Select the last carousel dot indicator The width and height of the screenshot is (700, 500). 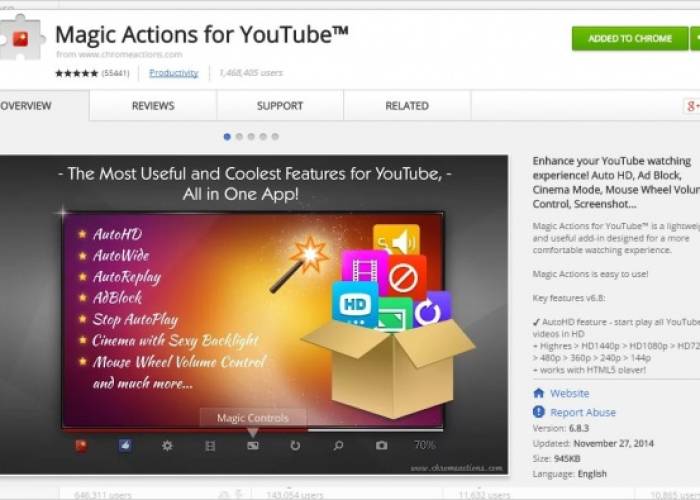275,136
